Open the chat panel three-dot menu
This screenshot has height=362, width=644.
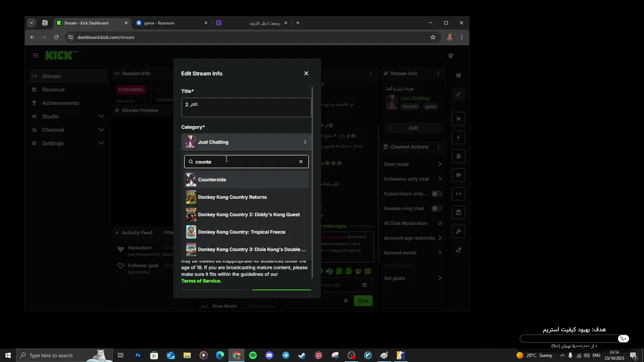pyautogui.click(x=371, y=73)
